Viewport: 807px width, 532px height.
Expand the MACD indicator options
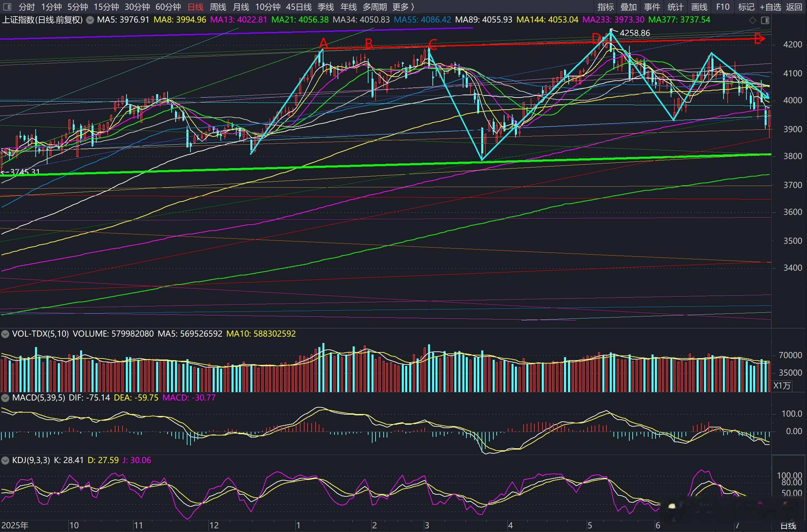(x=5, y=397)
